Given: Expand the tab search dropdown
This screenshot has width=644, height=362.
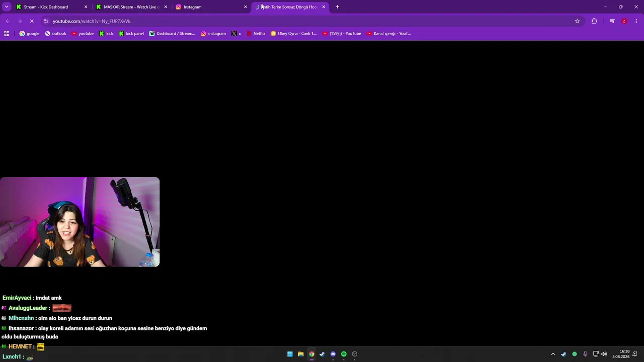Looking at the screenshot, I should click(x=7, y=7).
